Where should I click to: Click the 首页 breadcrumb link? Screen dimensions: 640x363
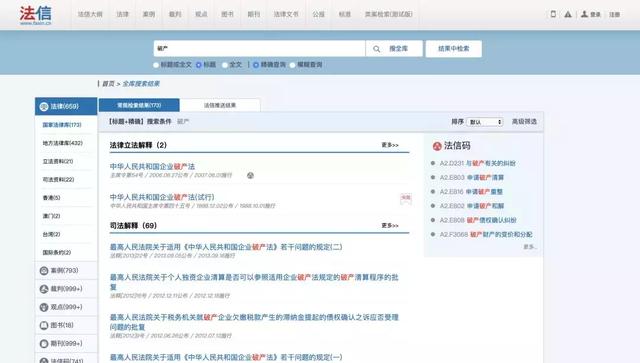(x=108, y=84)
